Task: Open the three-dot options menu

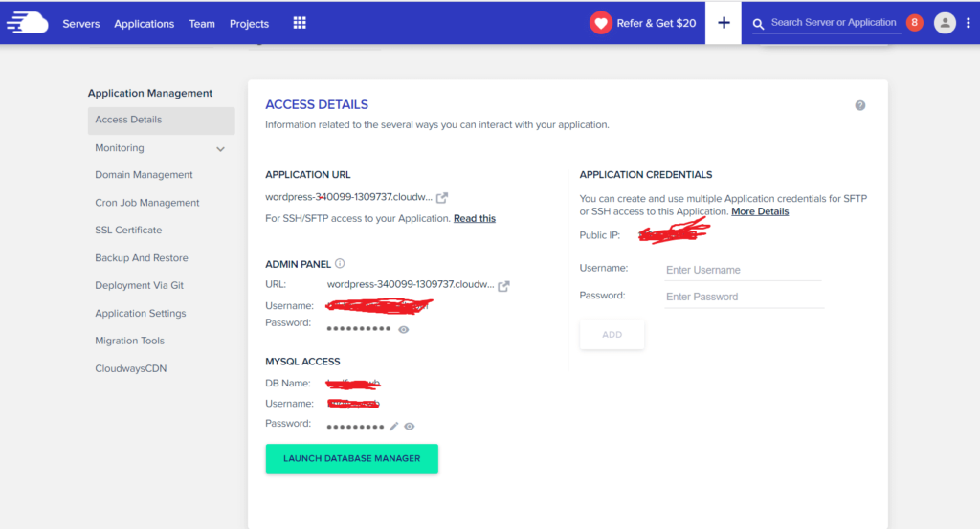Action: coord(969,23)
